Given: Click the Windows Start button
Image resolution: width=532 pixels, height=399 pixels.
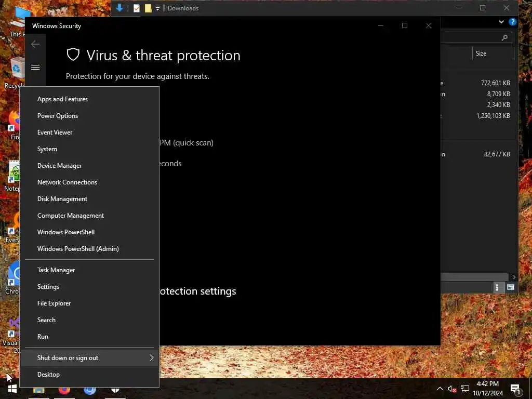Looking at the screenshot, I should click(12, 389).
